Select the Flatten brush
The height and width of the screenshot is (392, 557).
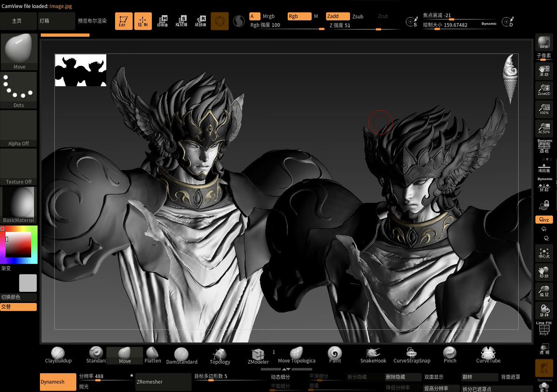(x=153, y=355)
